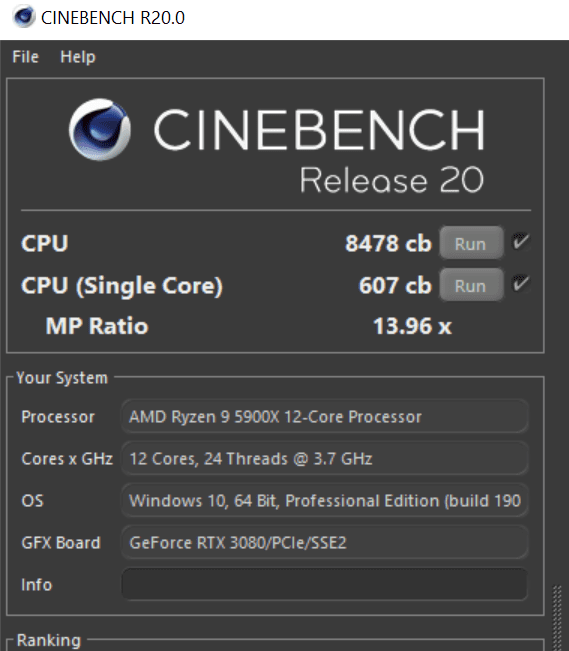Click the Info text field

pos(324,584)
